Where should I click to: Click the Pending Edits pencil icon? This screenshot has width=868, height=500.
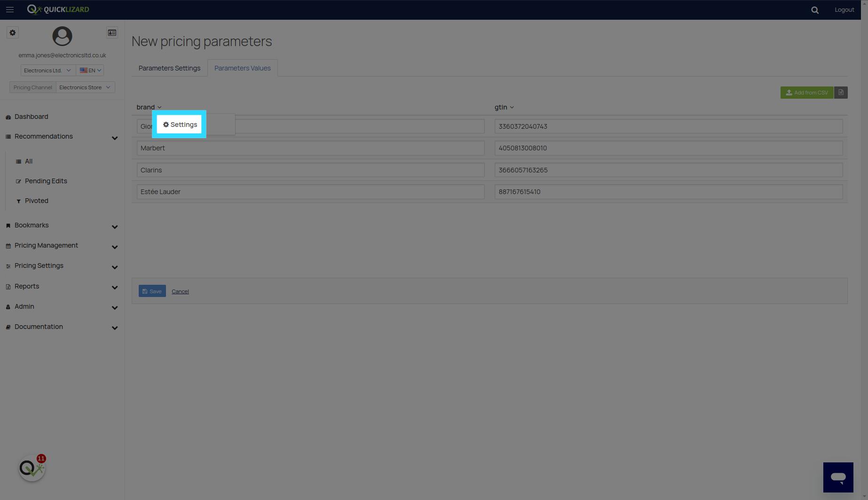[18, 181]
